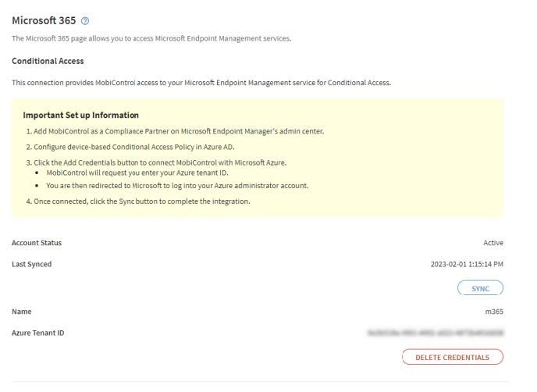Click the Account Status label
Viewport: 537px width, 392px height.
[x=37, y=243]
